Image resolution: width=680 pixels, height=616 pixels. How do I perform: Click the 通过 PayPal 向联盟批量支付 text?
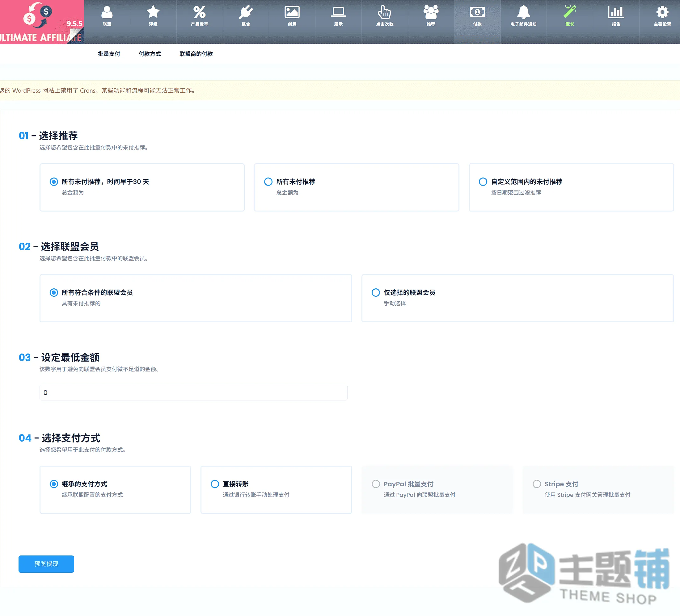(x=419, y=495)
